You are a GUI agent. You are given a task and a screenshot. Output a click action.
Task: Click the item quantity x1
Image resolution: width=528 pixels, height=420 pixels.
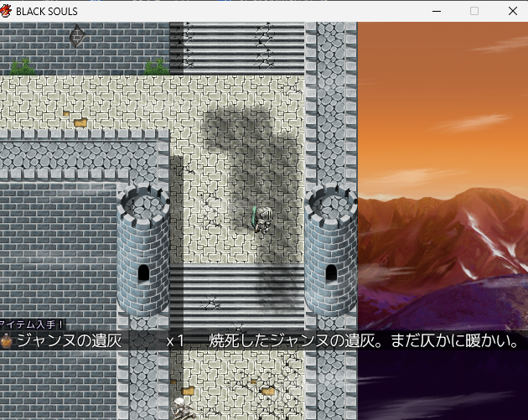coord(175,341)
